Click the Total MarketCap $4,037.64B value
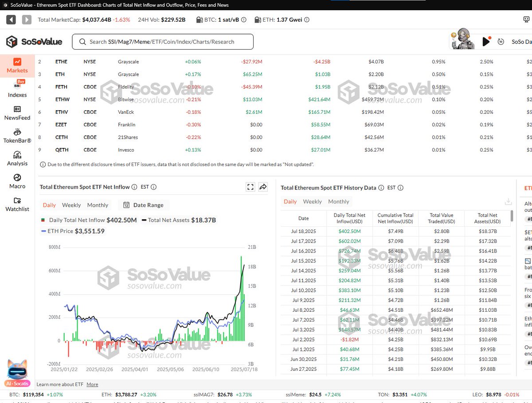Viewport: 532px width, 403px height. click(x=97, y=20)
